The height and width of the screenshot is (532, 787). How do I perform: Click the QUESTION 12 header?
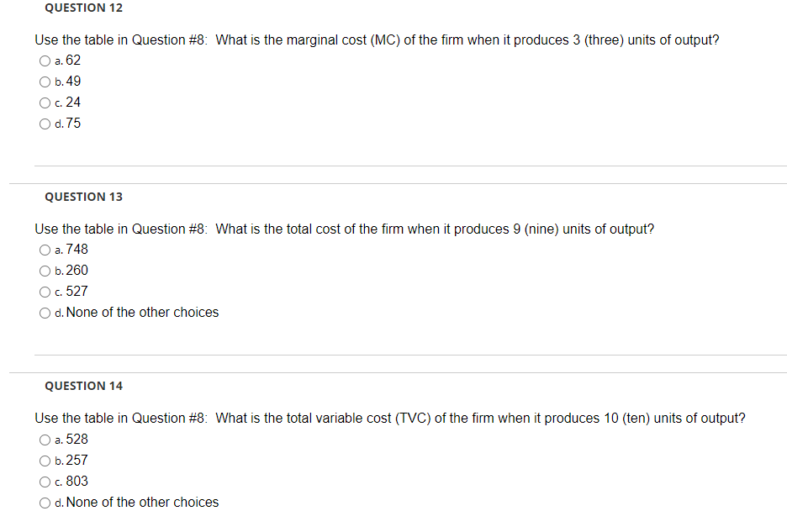[x=83, y=8]
